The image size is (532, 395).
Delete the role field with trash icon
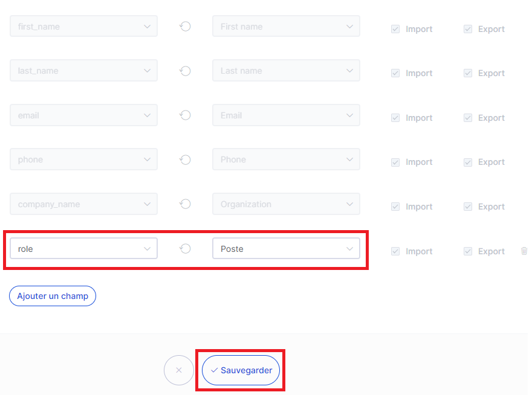pos(524,251)
